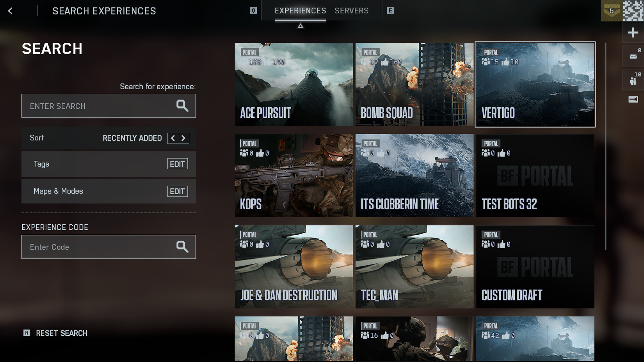Select the Experiences tab
The width and height of the screenshot is (644, 362).
pyautogui.click(x=300, y=11)
